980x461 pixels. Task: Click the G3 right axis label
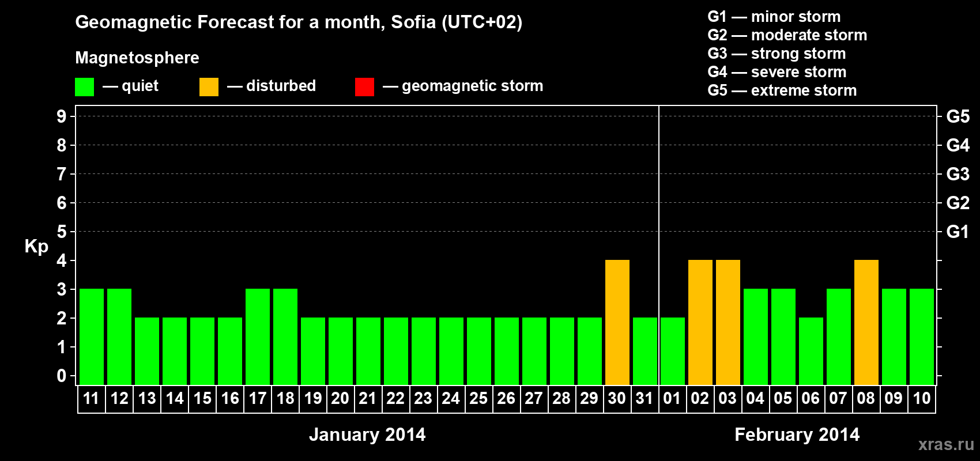tap(958, 174)
